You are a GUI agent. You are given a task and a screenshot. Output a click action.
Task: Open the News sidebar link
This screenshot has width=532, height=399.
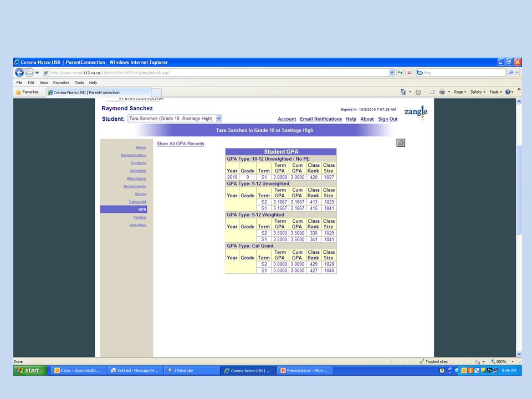point(141,147)
